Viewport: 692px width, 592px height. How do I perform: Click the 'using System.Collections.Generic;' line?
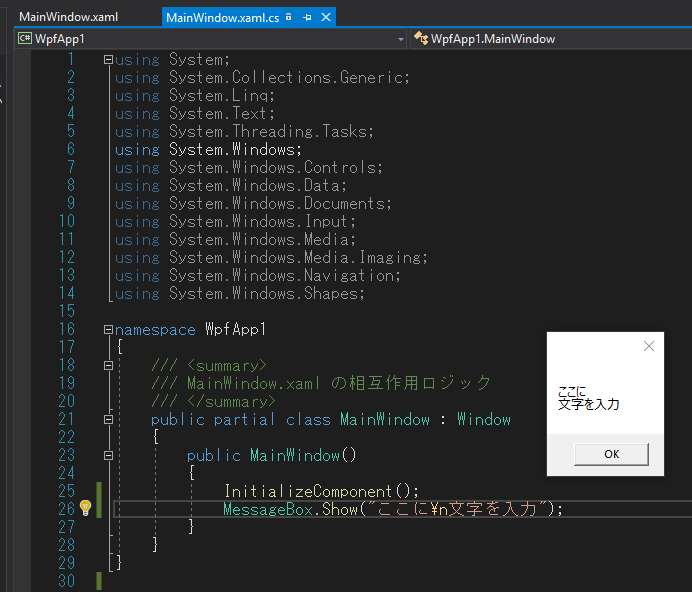tap(262, 77)
